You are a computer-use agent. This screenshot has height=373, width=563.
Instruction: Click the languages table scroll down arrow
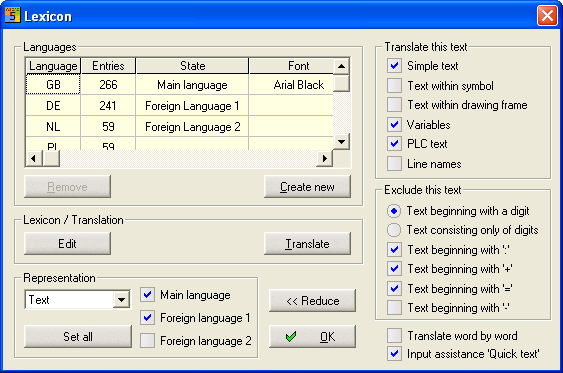coord(341,141)
